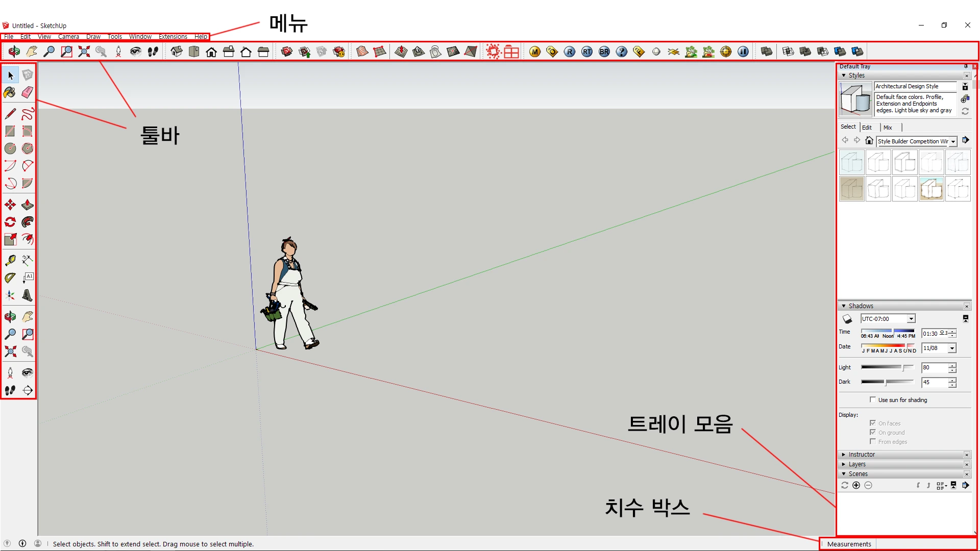Pick the Axes tool
Image resolution: width=980 pixels, height=551 pixels.
point(10,295)
